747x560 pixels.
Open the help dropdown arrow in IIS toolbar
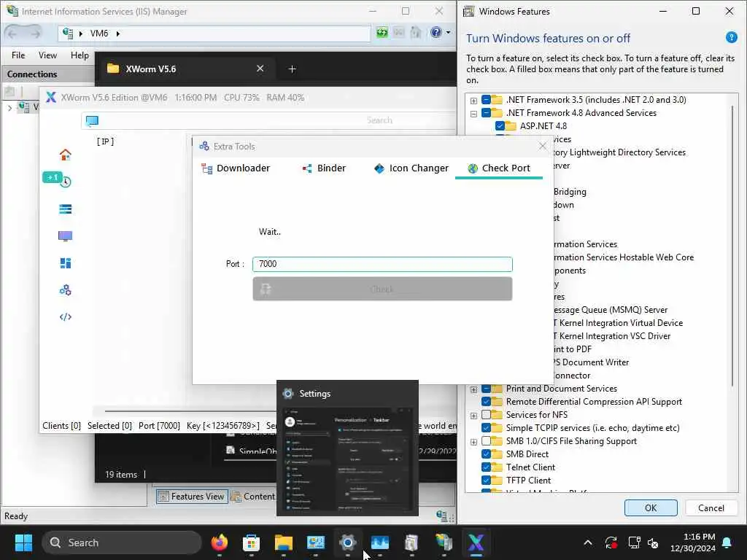tap(449, 32)
